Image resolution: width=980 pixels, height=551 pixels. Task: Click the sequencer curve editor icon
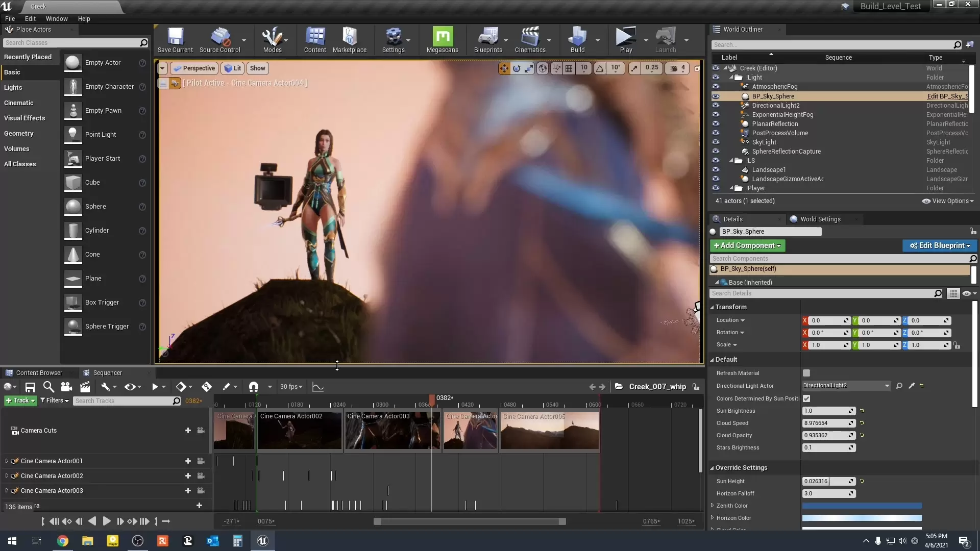[318, 387]
